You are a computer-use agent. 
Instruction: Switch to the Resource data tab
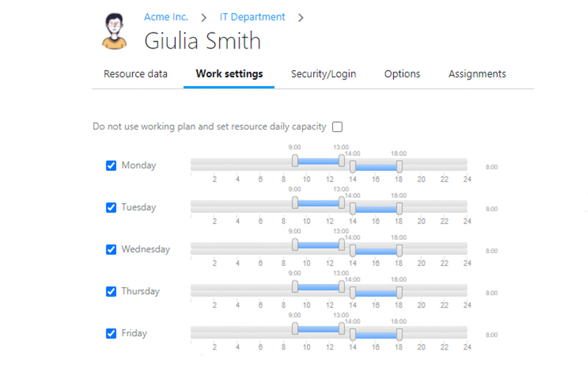(135, 74)
